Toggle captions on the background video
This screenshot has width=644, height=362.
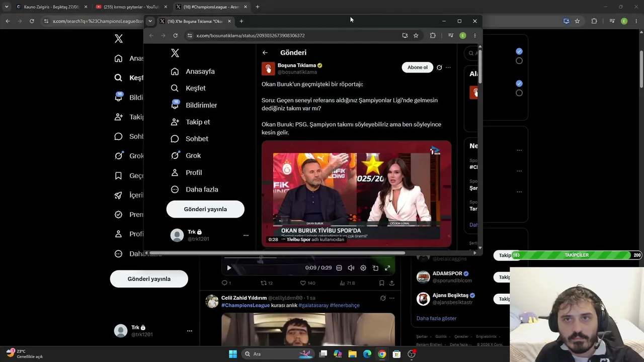click(339, 268)
